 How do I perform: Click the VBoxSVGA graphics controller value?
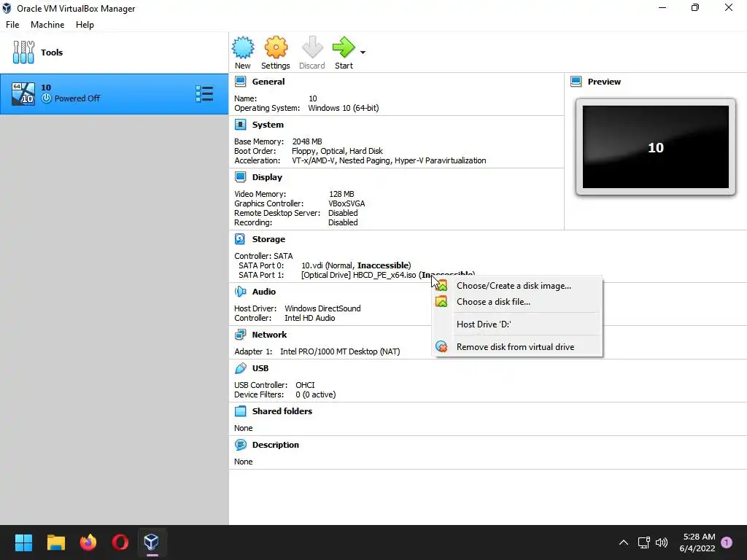(347, 203)
